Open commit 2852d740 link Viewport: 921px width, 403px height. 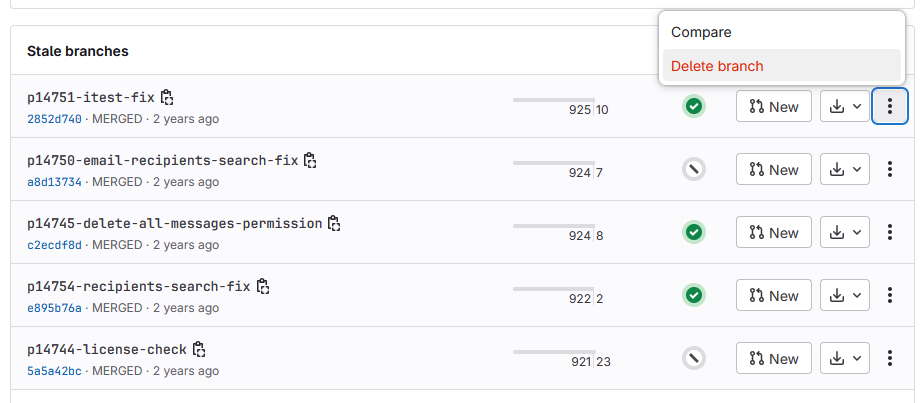click(54, 119)
